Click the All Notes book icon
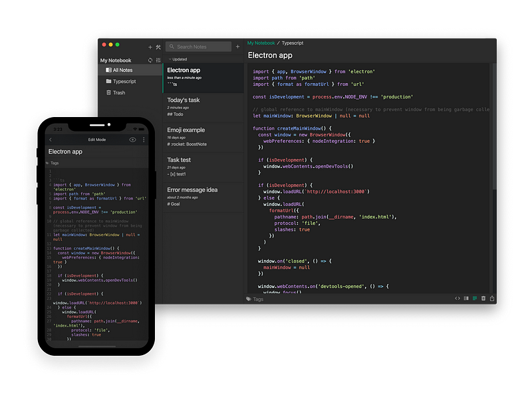532x399 pixels. pos(108,70)
